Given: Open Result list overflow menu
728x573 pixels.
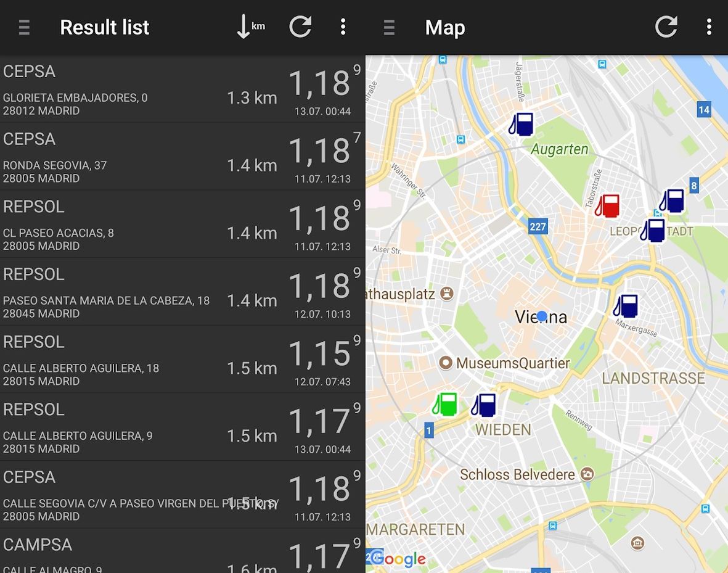Looking at the screenshot, I should (x=343, y=27).
